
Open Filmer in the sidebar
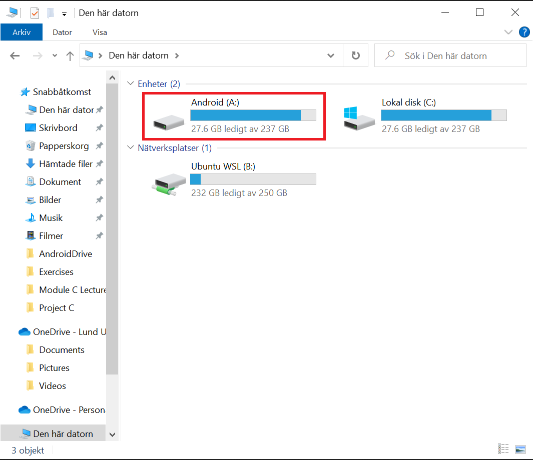pyautogui.click(x=45, y=236)
